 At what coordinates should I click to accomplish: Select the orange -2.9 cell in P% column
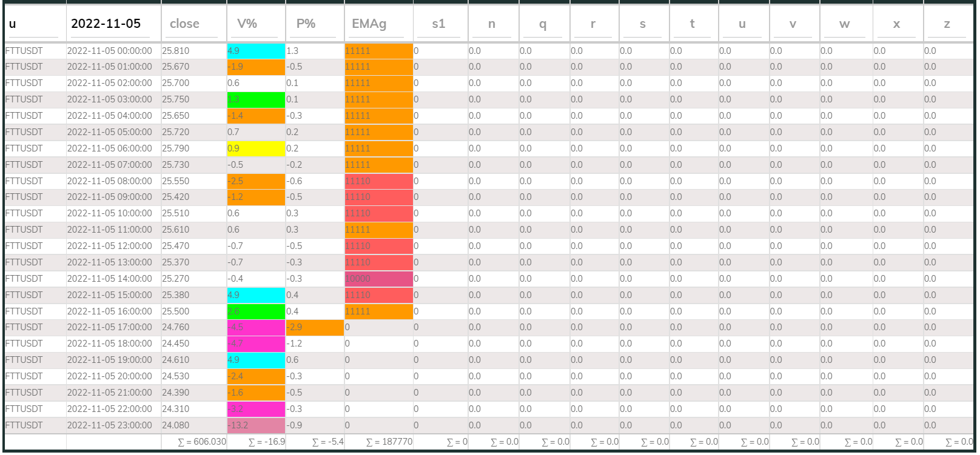point(314,327)
